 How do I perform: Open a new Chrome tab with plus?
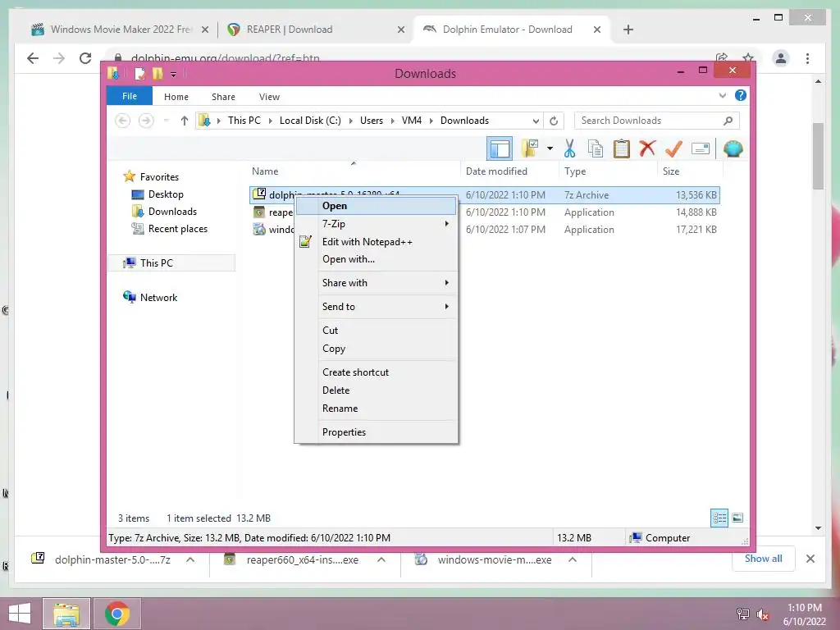point(628,30)
